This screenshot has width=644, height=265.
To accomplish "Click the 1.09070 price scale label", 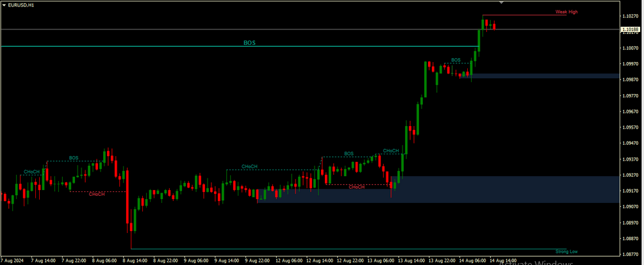I will tap(631, 207).
